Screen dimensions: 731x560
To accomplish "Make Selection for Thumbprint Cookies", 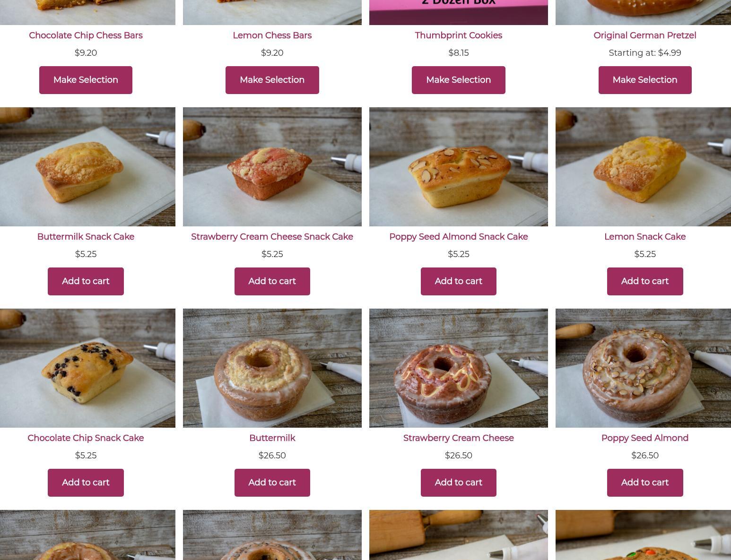I will [x=458, y=80].
